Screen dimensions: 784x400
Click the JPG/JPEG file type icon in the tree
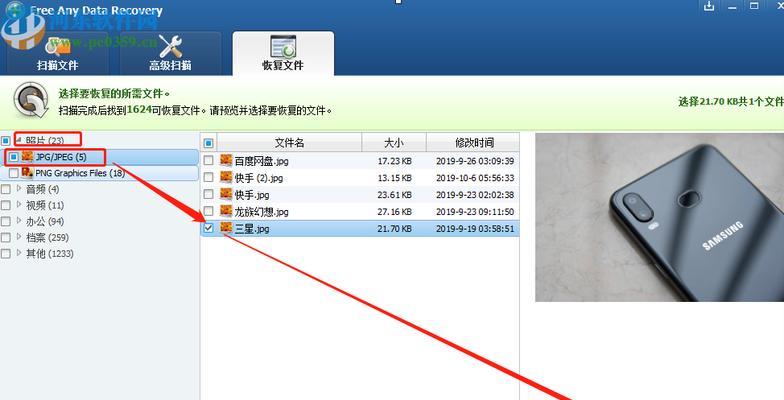pos(28,157)
